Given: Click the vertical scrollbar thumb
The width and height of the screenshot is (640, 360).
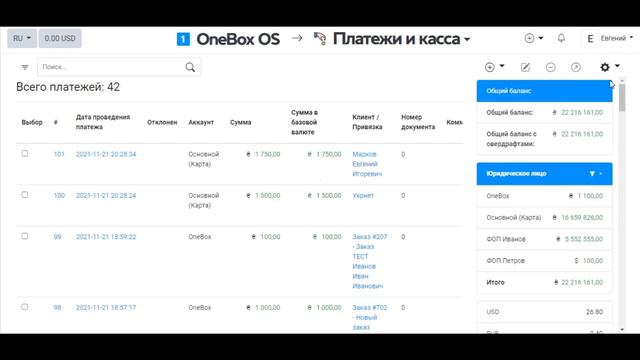Looking at the screenshot, I should point(622,98).
